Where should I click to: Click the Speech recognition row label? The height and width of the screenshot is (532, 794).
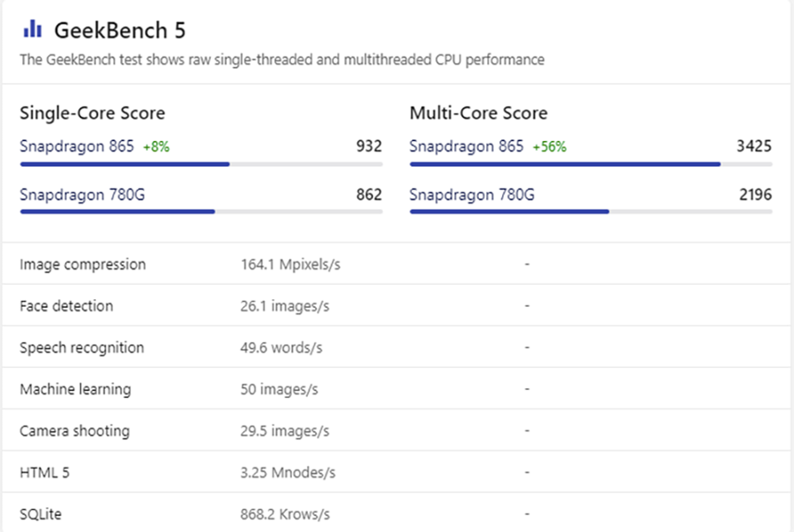click(x=81, y=348)
